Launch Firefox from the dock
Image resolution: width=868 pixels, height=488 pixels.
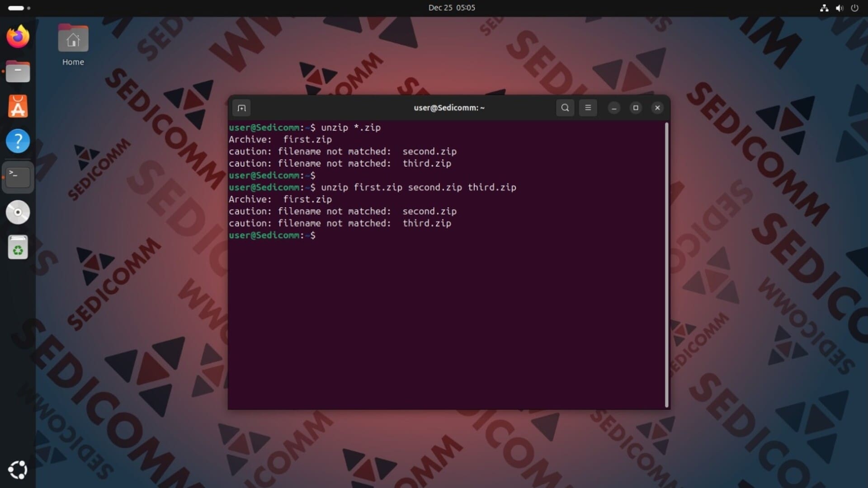[18, 37]
